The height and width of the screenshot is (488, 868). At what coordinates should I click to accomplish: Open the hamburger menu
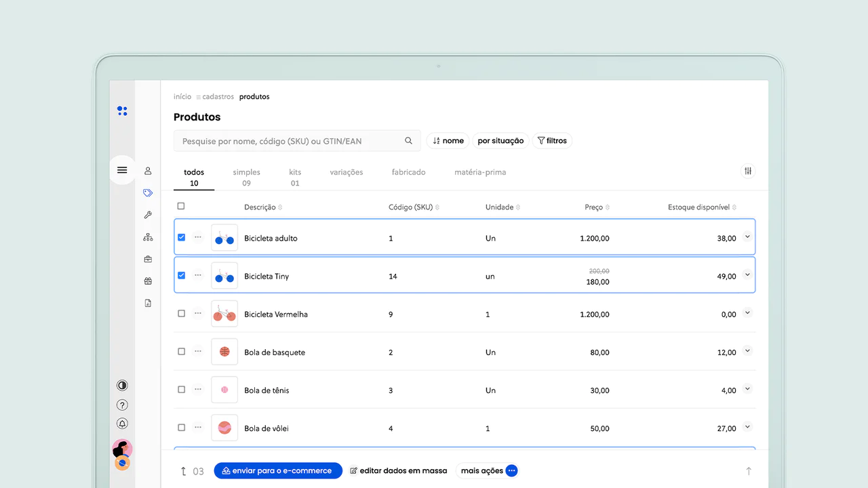click(122, 170)
